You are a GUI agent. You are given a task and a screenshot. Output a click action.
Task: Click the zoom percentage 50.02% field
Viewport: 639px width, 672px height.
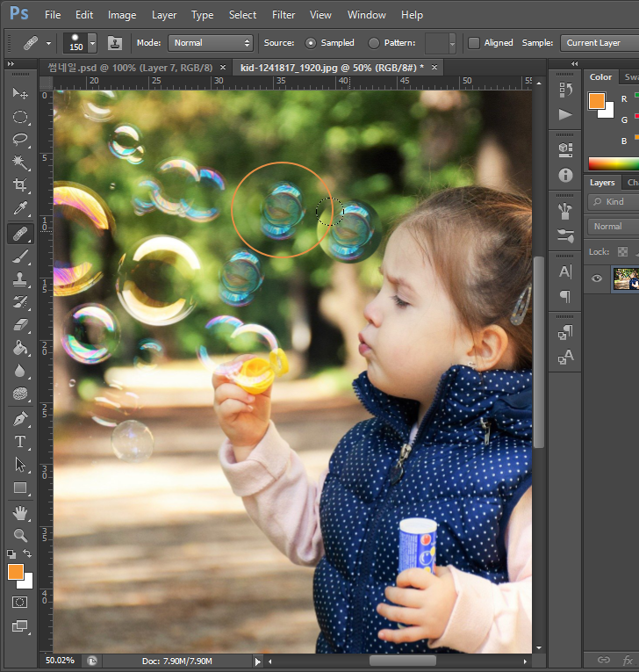60,661
